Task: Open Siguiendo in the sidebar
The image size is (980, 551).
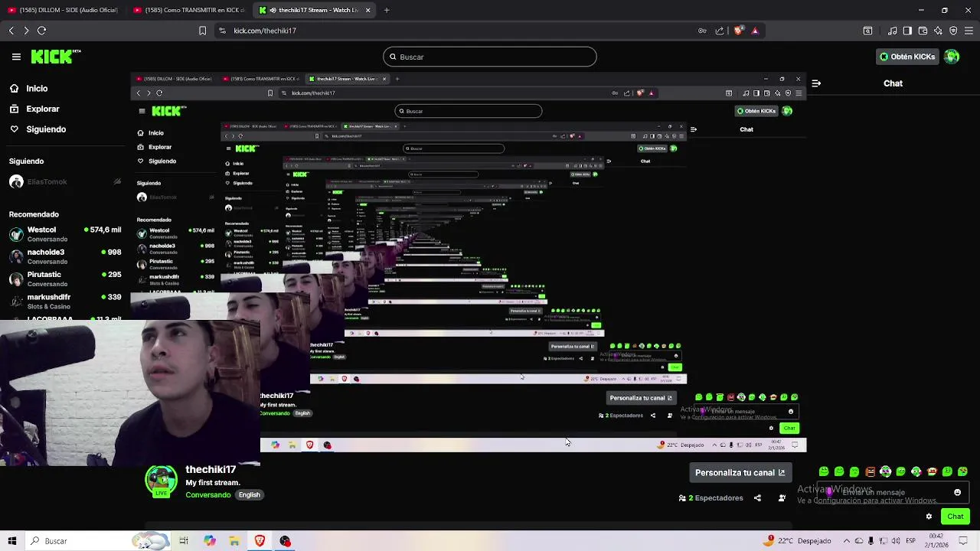Action: (46, 129)
